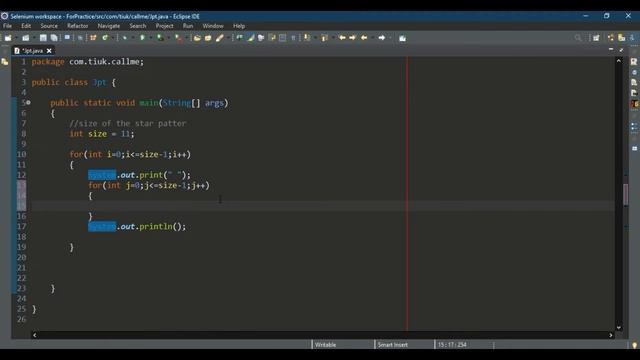Open the Edit menu
This screenshot has width=640, height=360.
click(x=26, y=26)
